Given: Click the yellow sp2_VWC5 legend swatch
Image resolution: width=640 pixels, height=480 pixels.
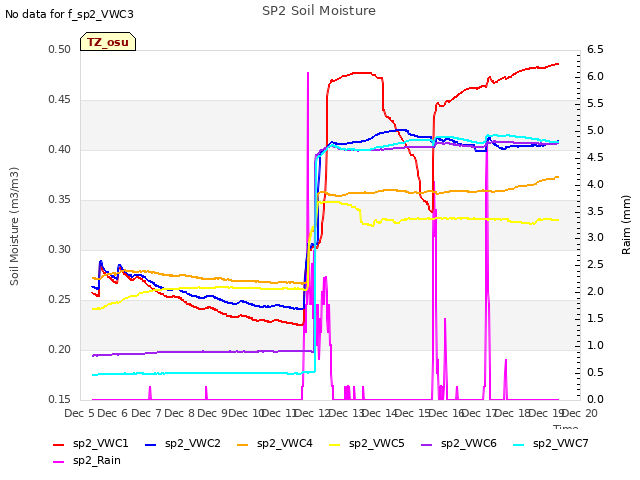Looking at the screenshot, I should pos(335,444).
